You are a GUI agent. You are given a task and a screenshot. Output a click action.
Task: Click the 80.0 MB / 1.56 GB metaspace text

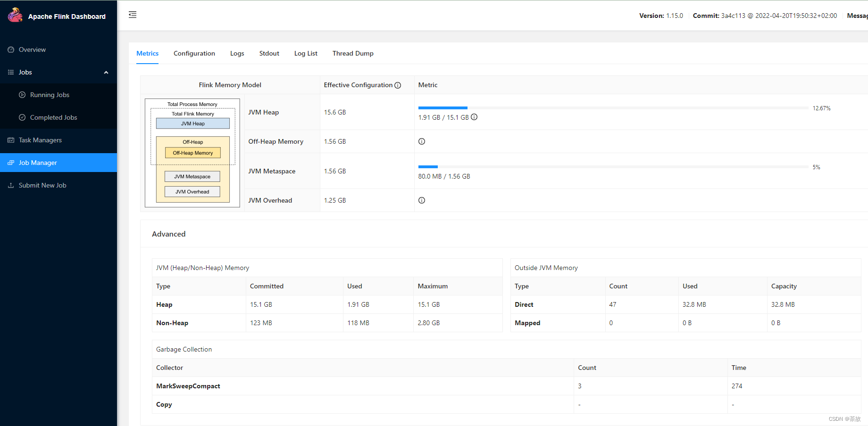[444, 176]
